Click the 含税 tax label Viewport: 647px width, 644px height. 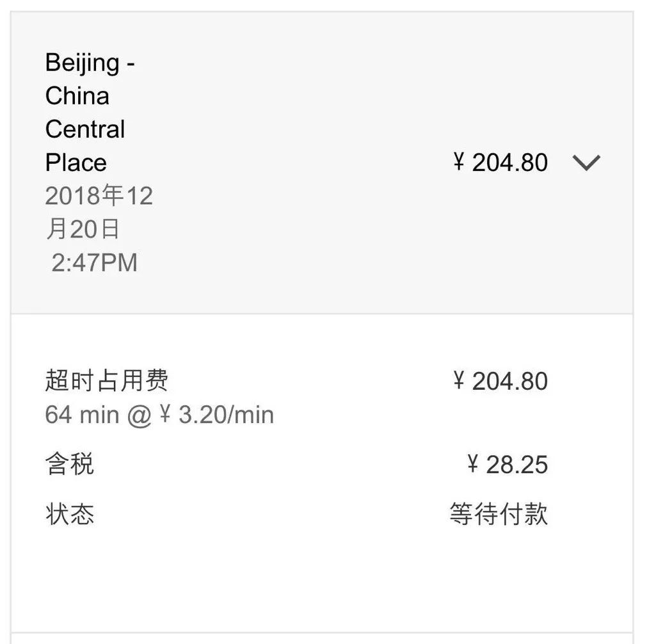click(70, 464)
